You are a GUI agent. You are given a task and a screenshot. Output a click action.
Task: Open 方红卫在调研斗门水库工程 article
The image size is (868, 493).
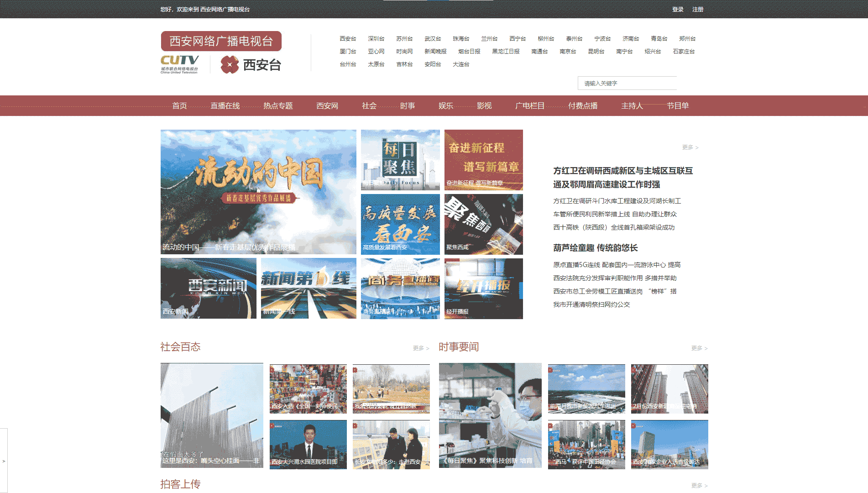[617, 201]
